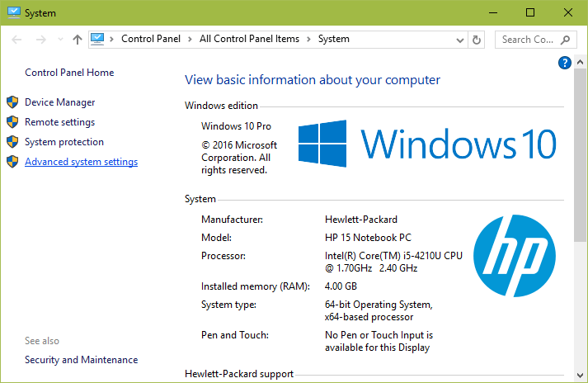
Task: Click shield icon beside Device Manager
Action: pos(12,102)
